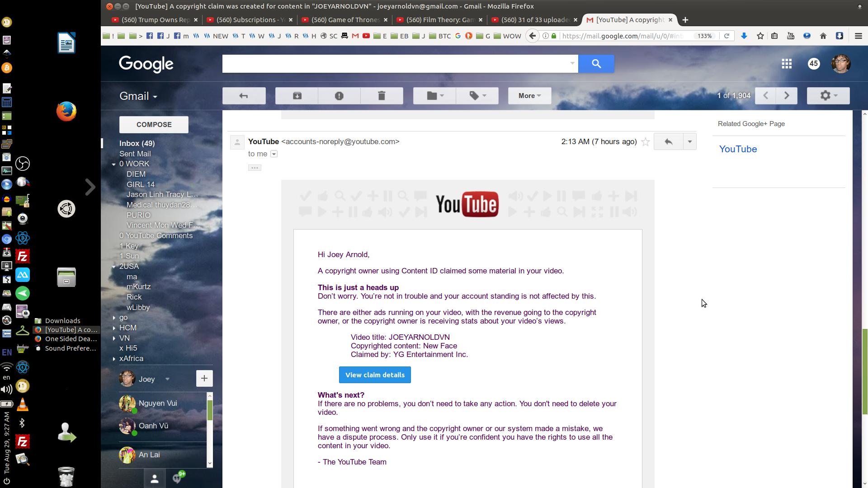Switch to the contacts tab icon

point(155,479)
